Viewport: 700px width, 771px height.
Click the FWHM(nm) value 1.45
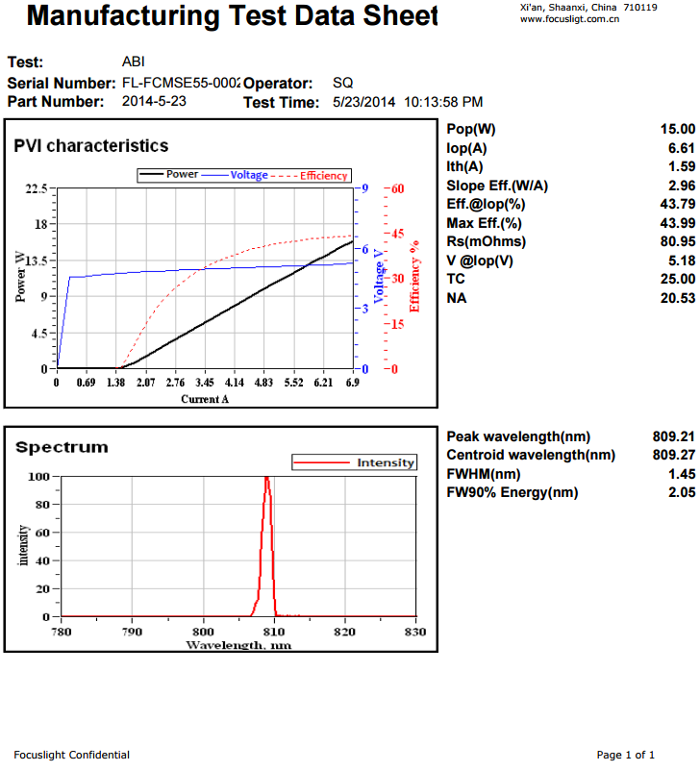pos(682,474)
